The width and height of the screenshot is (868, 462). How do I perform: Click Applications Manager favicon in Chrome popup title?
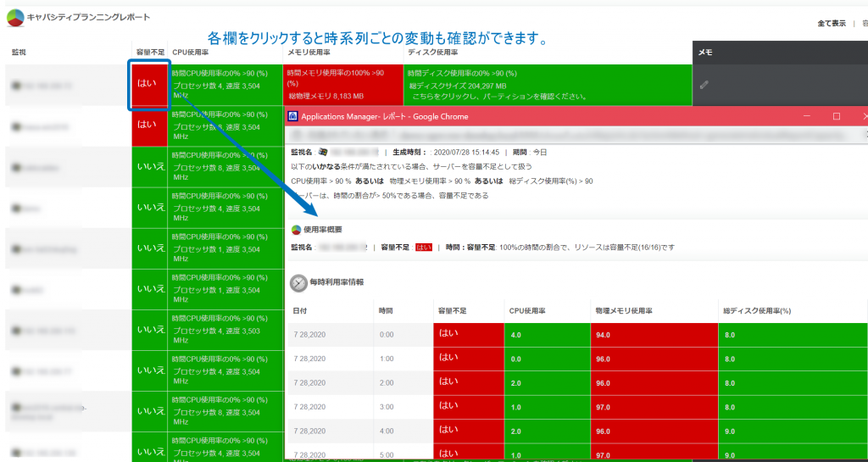coord(293,116)
